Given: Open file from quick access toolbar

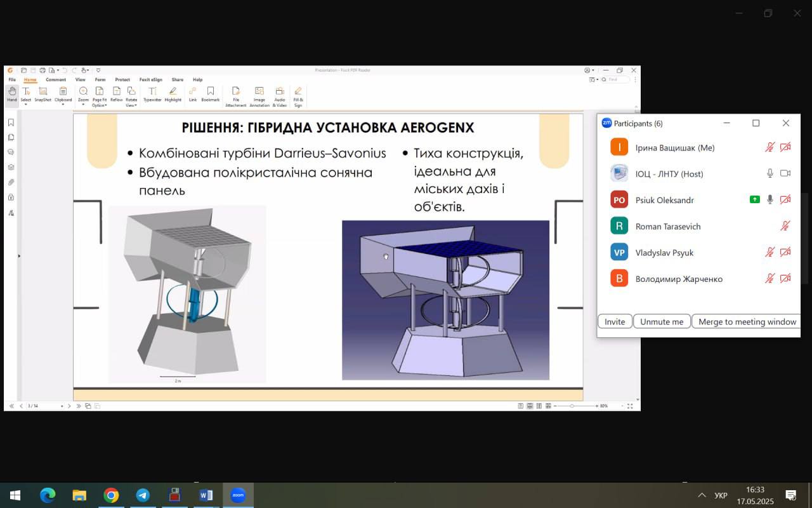Looking at the screenshot, I should pos(23,70).
